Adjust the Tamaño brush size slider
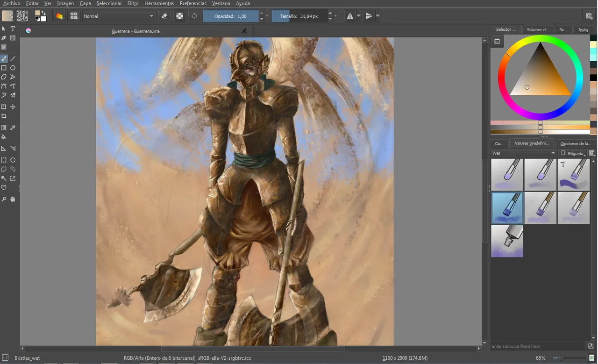The width and height of the screenshot is (598, 364). pyautogui.click(x=299, y=16)
